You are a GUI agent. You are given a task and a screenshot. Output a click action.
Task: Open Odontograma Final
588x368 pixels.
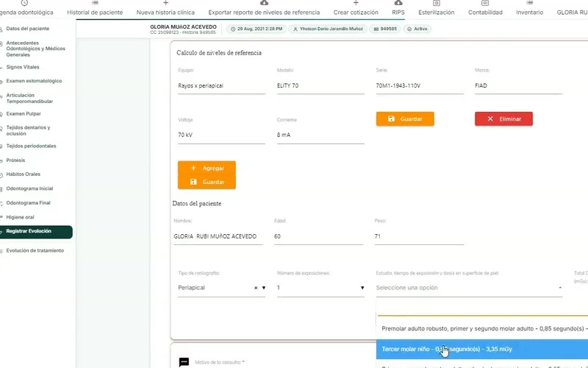[x=28, y=203]
